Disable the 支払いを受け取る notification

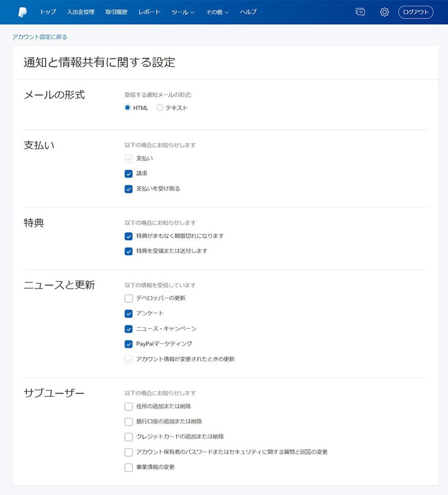[x=129, y=189]
